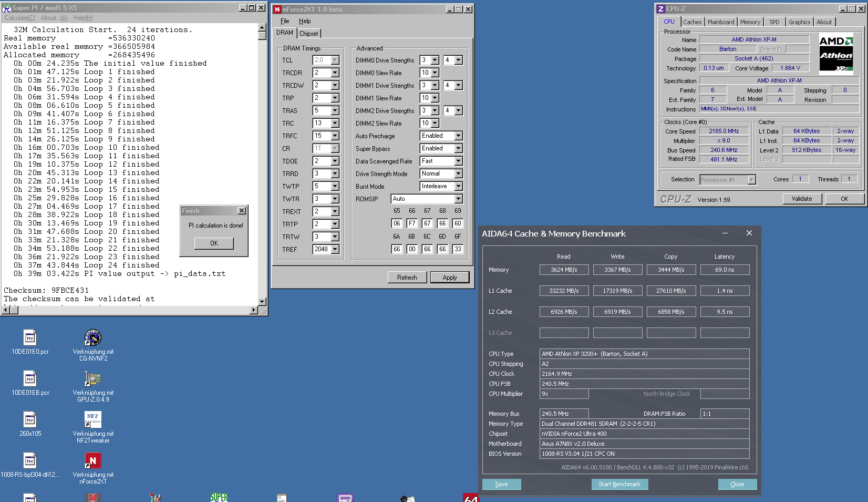Open the TRAS timing dropdown
The image size is (868, 502).
335,111
